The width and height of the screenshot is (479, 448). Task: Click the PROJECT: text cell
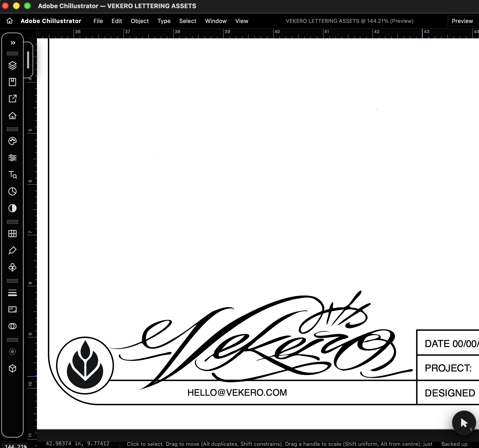coord(448,368)
